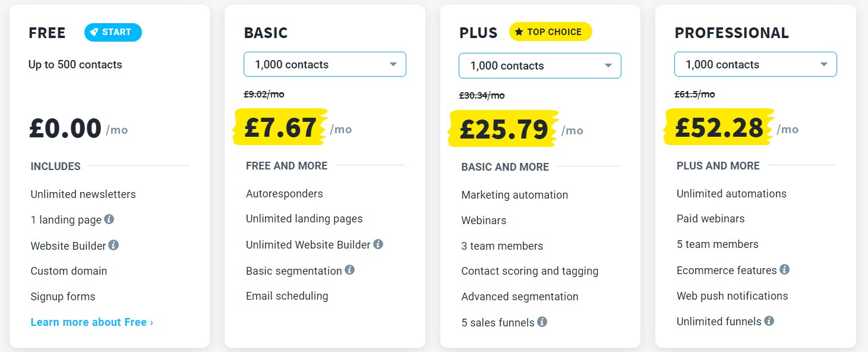The width and height of the screenshot is (868, 352).
Task: Click the TOP CHOICE yellow badge
Action: 550,32
